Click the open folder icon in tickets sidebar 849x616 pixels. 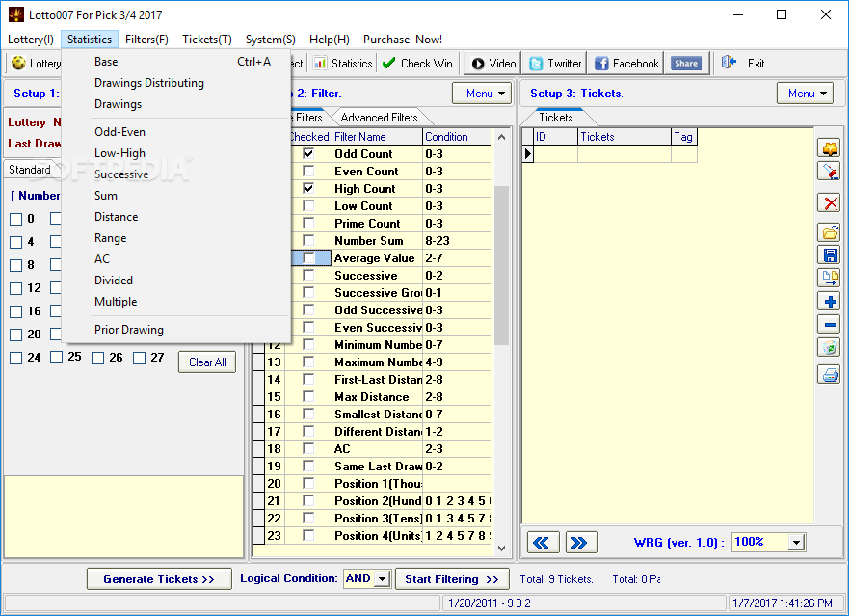click(829, 232)
